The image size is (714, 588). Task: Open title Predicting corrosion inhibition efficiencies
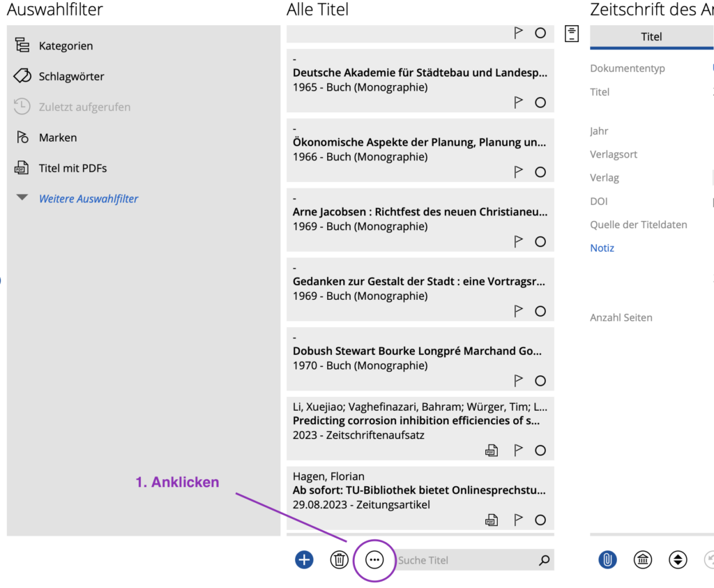point(416,421)
